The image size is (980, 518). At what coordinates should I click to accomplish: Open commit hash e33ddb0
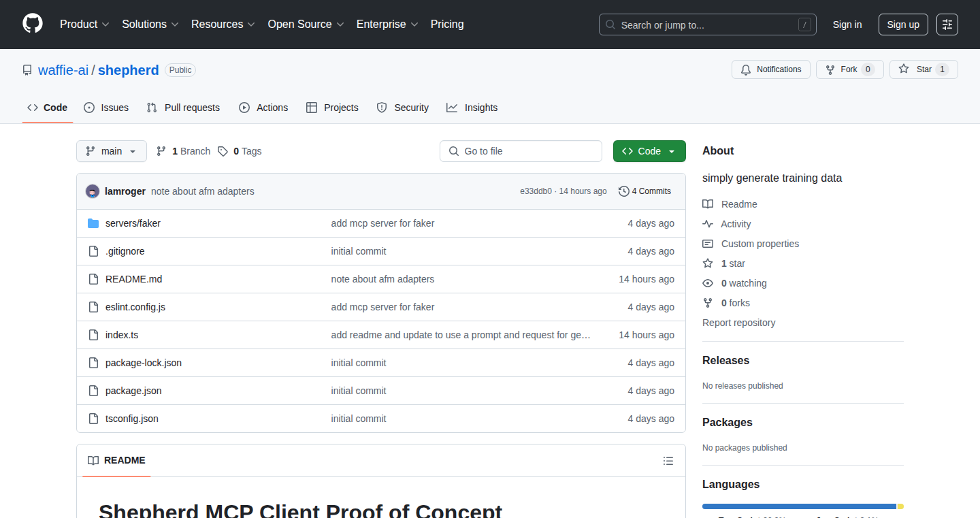[536, 191]
